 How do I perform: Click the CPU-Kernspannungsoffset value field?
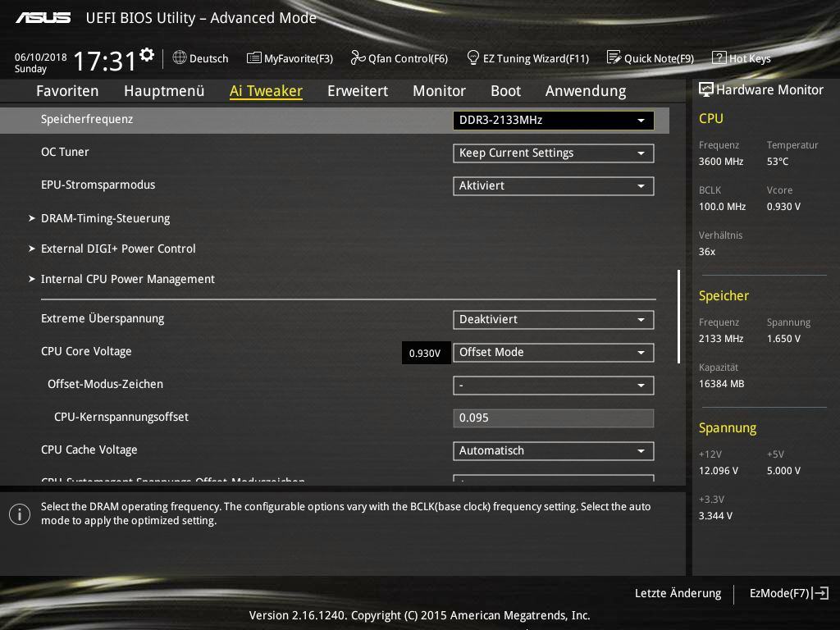pyautogui.click(x=554, y=418)
